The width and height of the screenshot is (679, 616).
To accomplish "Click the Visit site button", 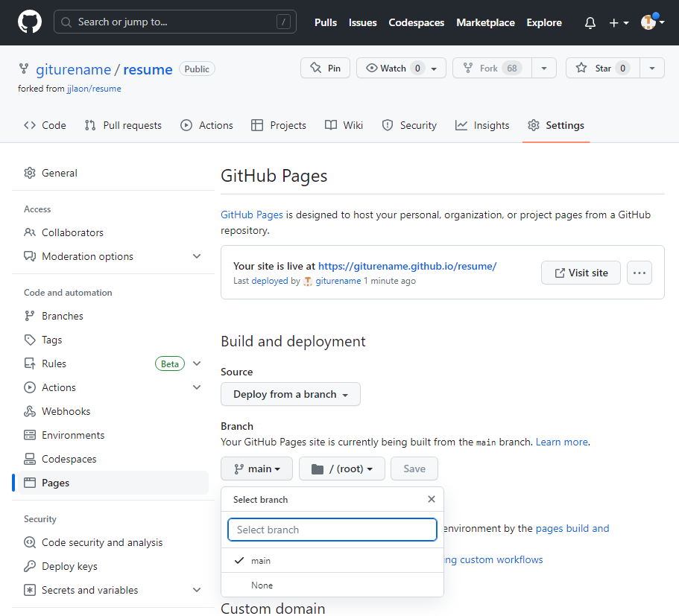I will click(581, 273).
